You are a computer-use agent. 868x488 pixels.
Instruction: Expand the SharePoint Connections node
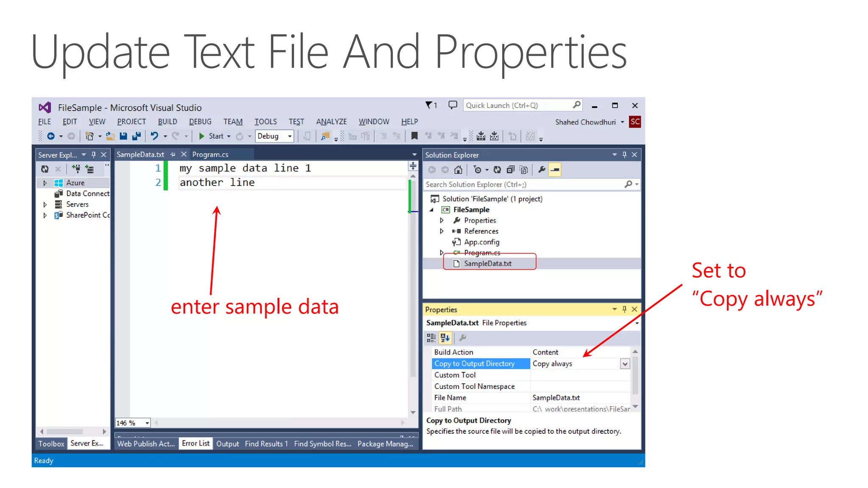pyautogui.click(x=45, y=215)
